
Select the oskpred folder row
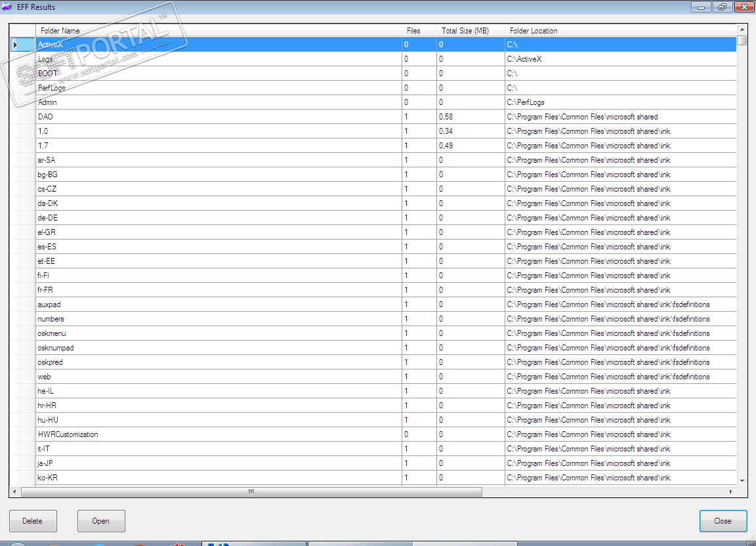pyautogui.click(x=373, y=363)
